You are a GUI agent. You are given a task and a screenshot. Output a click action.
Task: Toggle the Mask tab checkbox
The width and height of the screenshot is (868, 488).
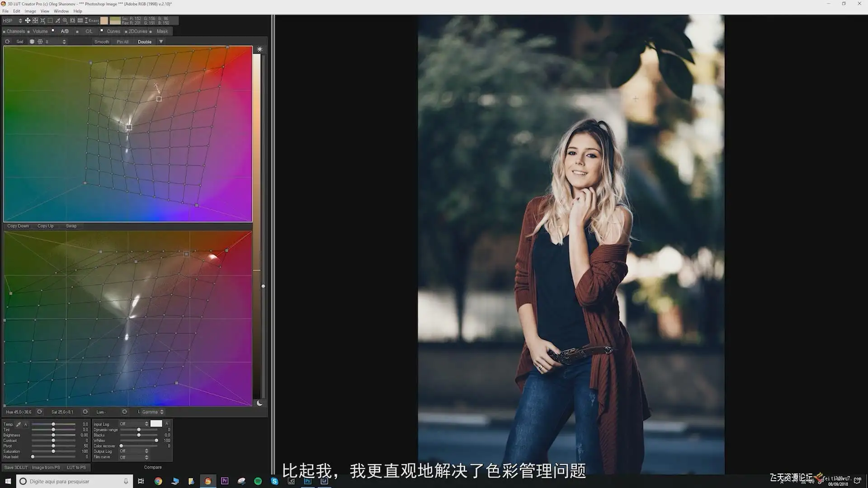pos(151,31)
